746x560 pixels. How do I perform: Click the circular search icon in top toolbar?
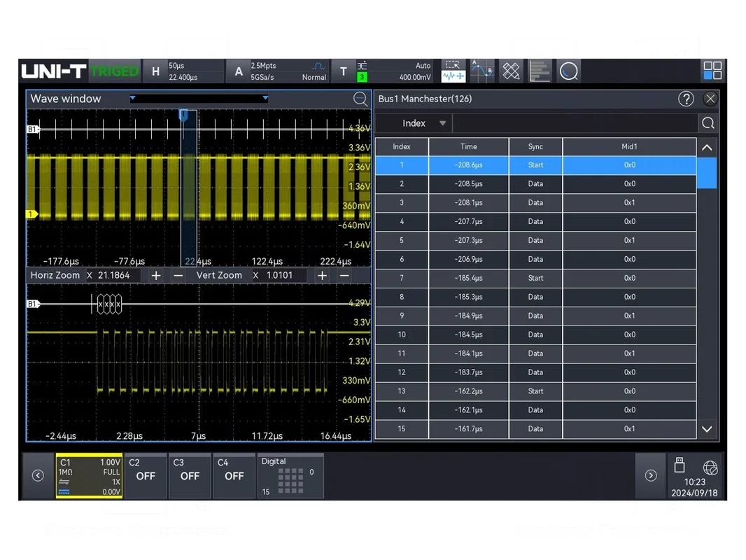(x=568, y=71)
